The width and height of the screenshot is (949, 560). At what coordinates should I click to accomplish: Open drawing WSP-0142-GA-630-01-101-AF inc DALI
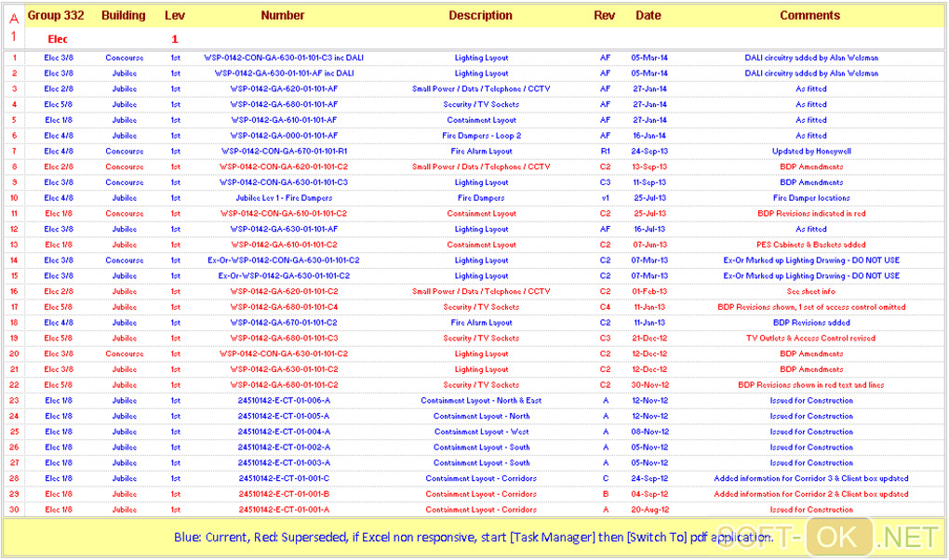click(284, 73)
